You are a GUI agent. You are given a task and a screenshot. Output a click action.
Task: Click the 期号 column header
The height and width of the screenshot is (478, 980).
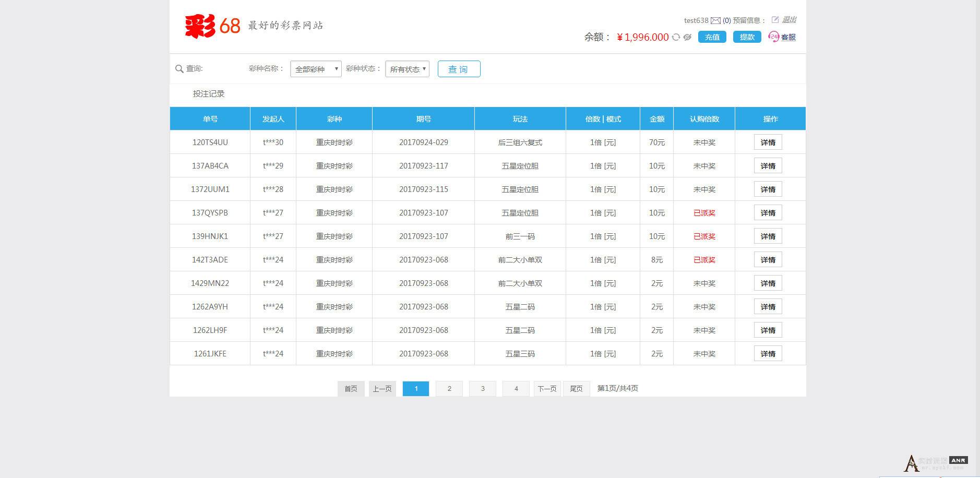coord(424,119)
